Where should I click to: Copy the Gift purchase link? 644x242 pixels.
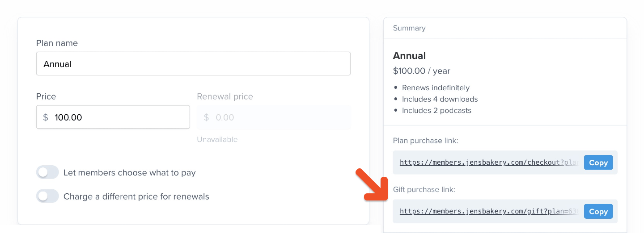[x=598, y=212]
